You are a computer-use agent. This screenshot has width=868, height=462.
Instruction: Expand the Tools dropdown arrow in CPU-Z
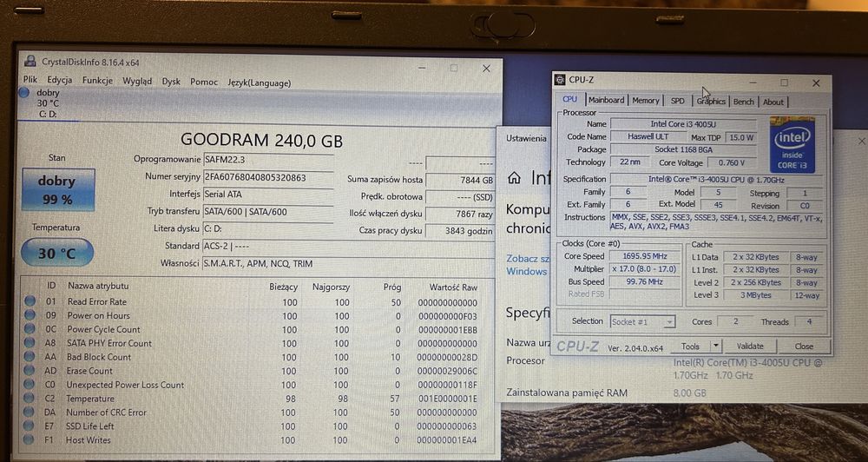716,346
